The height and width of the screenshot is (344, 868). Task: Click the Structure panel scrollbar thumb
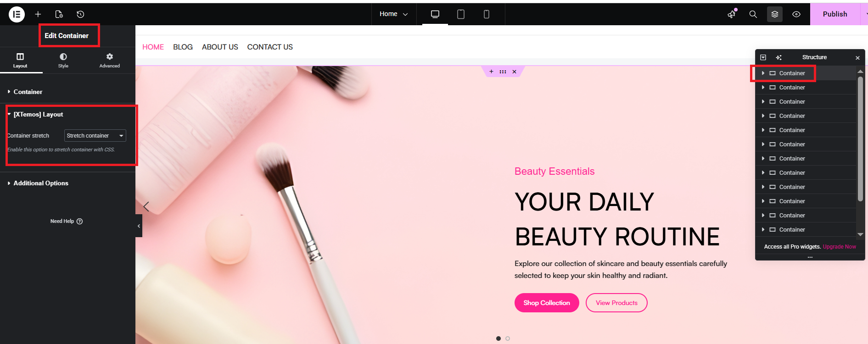[x=861, y=139]
